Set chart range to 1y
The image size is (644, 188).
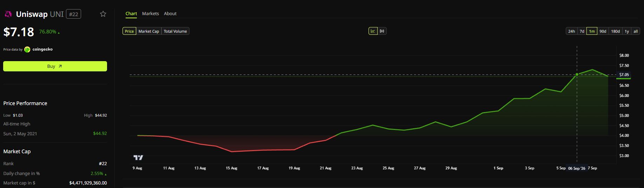click(627, 31)
